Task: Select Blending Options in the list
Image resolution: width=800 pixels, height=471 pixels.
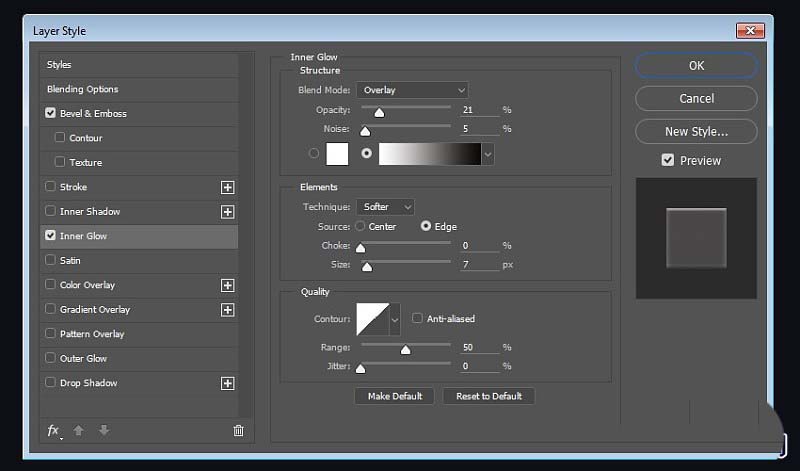Action: click(139, 89)
